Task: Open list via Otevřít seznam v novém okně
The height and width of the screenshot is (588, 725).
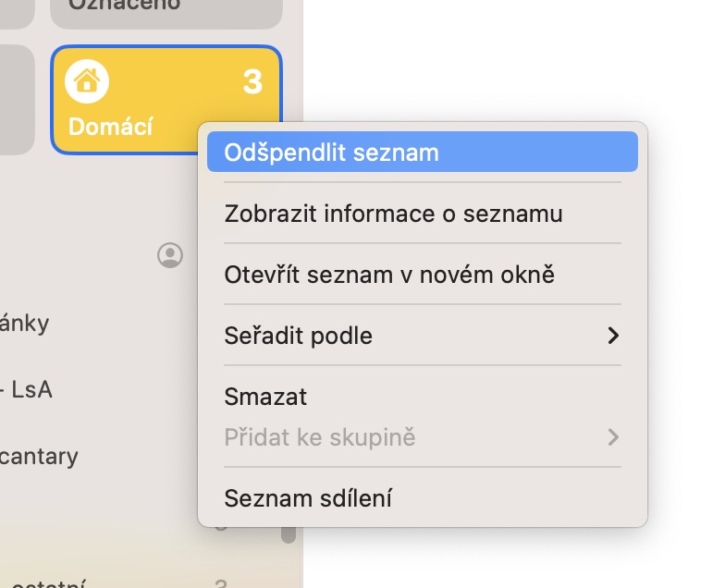Action: coord(389,275)
